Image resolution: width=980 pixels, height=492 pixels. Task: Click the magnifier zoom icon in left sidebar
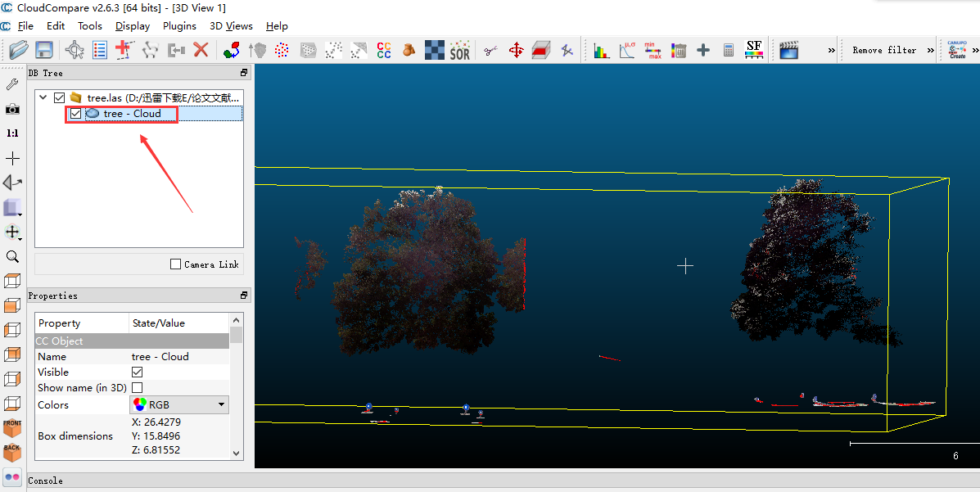click(x=12, y=257)
